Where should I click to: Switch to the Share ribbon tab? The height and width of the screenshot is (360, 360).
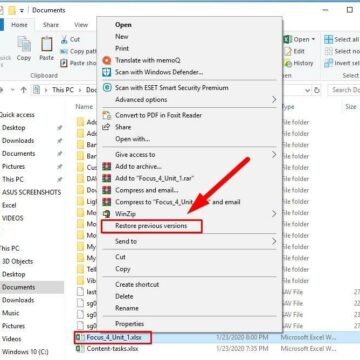(x=51, y=25)
